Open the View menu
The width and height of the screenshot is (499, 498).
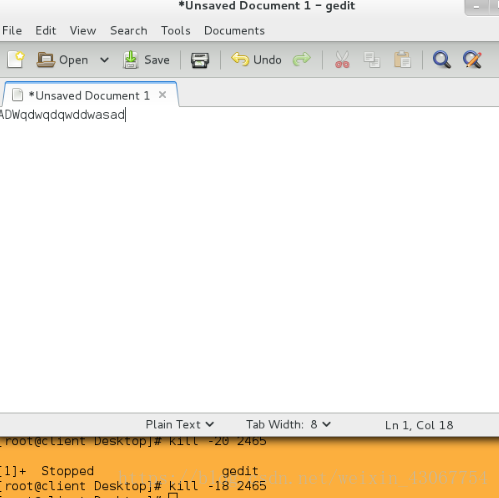[x=83, y=31]
